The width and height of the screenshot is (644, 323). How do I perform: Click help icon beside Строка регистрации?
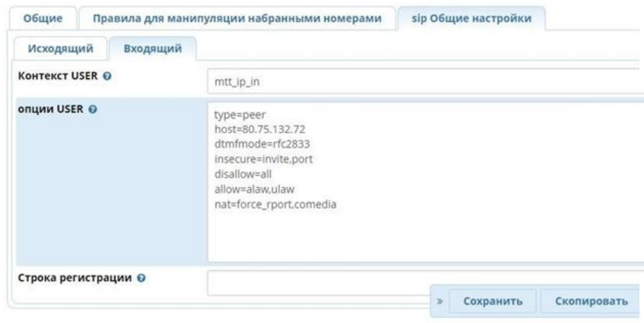click(141, 278)
